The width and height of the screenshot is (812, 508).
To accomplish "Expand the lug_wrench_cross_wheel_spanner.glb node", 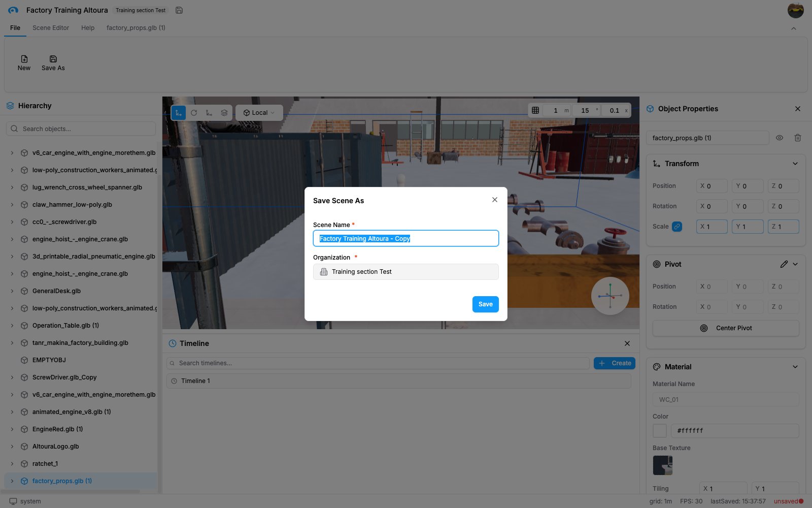I will (x=12, y=187).
